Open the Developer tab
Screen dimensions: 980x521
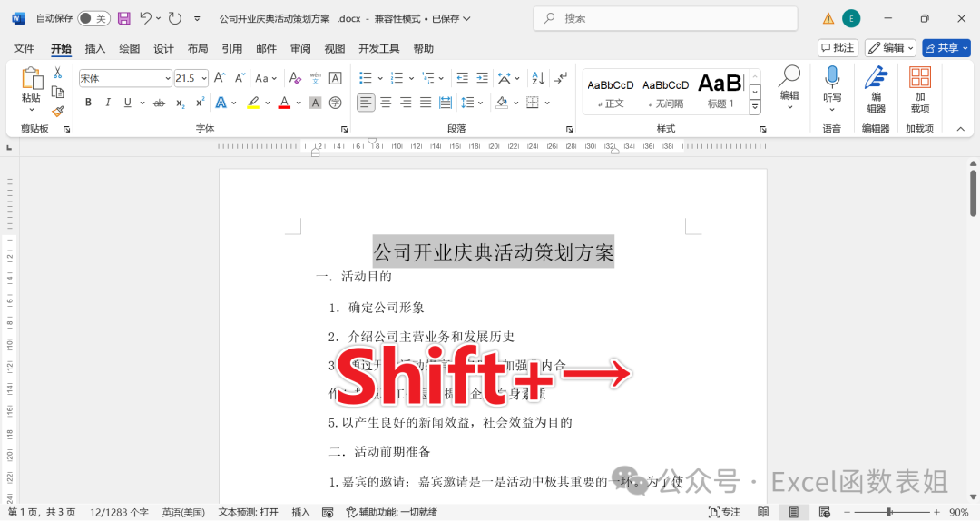[378, 48]
